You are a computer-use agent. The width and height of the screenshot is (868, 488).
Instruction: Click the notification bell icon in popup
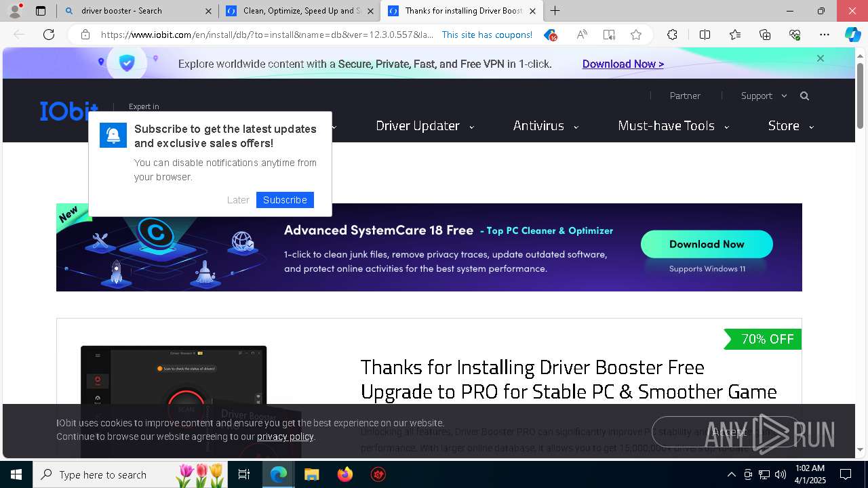113,135
